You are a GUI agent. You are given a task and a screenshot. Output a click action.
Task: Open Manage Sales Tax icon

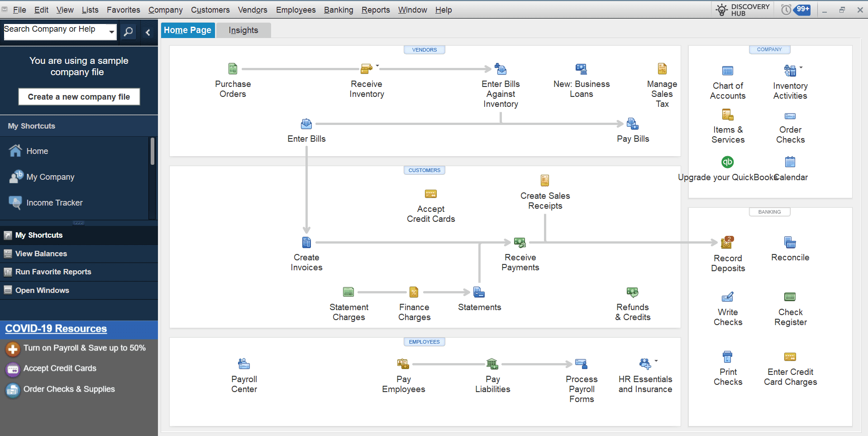pyautogui.click(x=662, y=69)
